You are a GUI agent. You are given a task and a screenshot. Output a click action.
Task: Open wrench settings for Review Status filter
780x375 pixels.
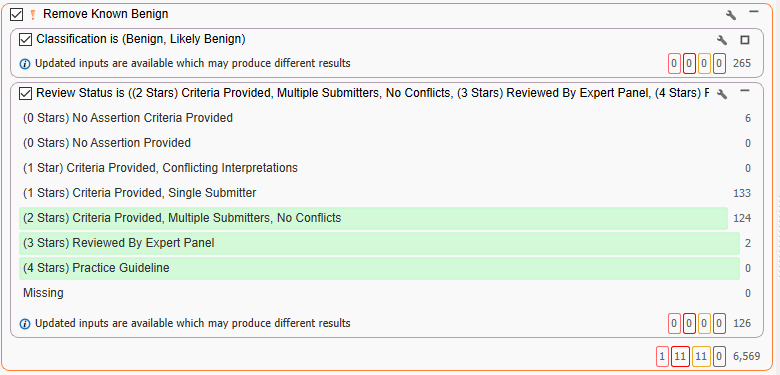tap(721, 94)
